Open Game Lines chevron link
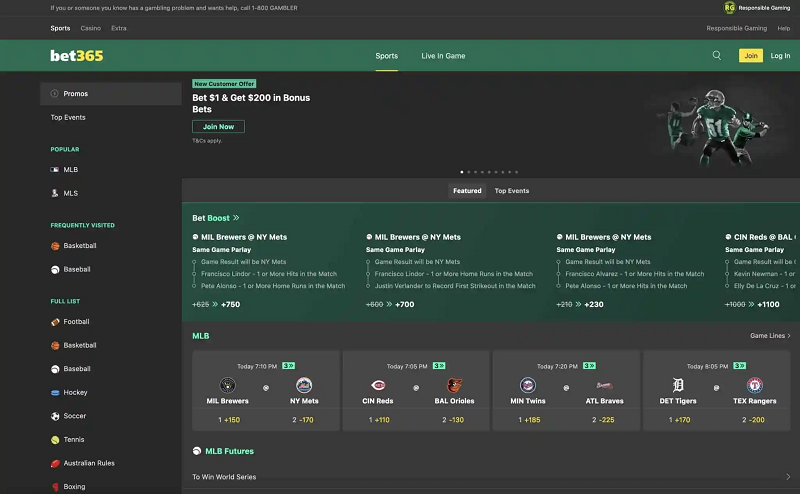The image size is (800, 494). point(770,335)
